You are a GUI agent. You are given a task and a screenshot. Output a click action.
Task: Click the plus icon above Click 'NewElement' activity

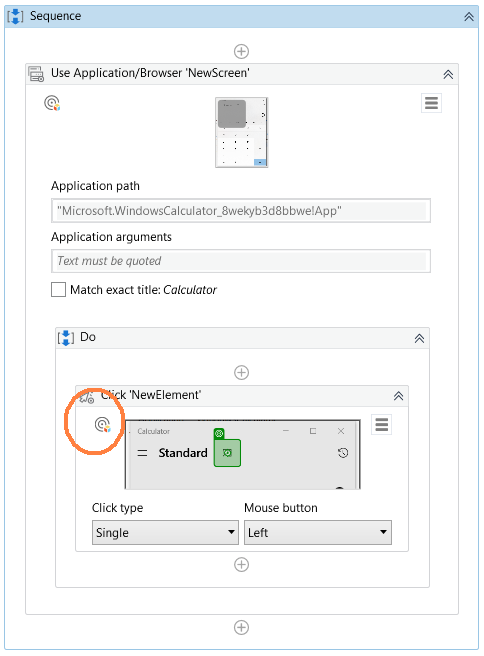click(241, 372)
